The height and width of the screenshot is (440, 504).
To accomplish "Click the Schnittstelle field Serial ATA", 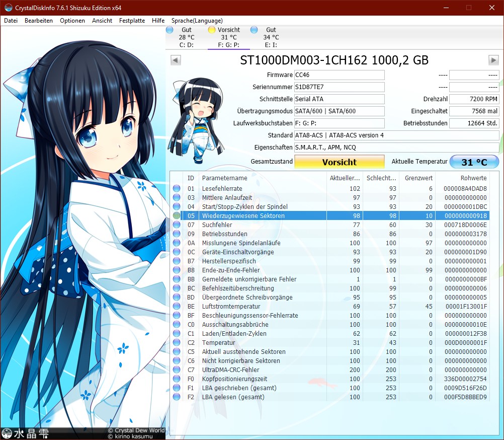I will [x=340, y=99].
